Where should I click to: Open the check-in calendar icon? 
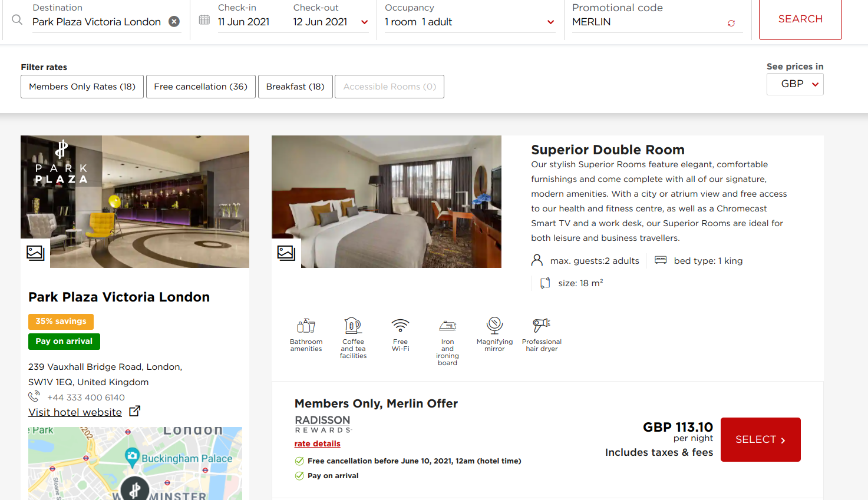(204, 19)
